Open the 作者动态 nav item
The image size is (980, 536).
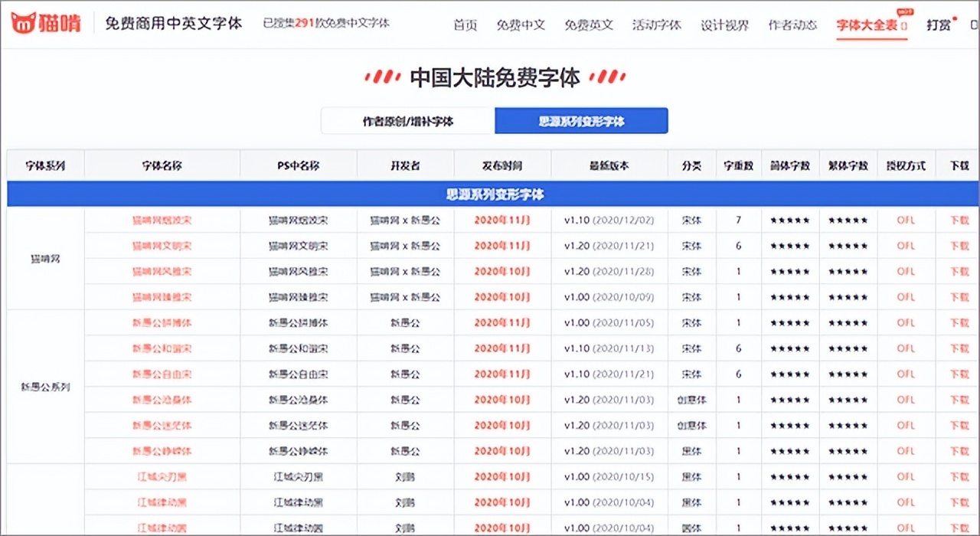pos(792,25)
